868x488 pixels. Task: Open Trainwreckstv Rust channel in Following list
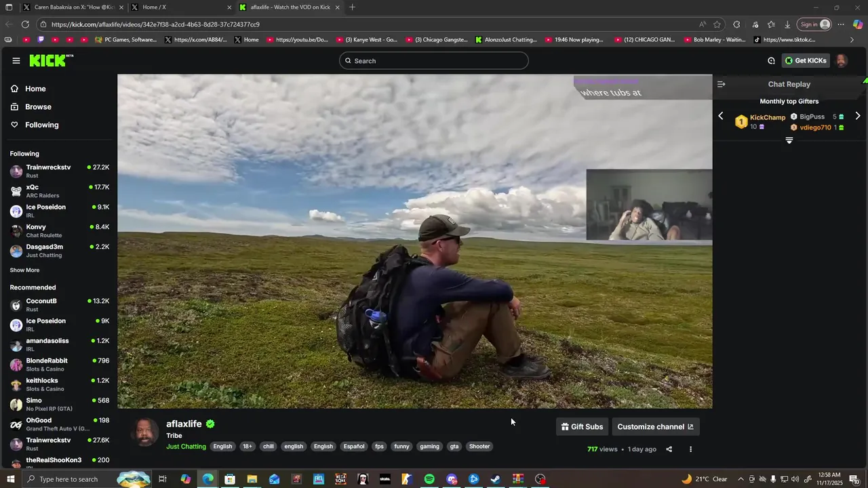(x=60, y=171)
